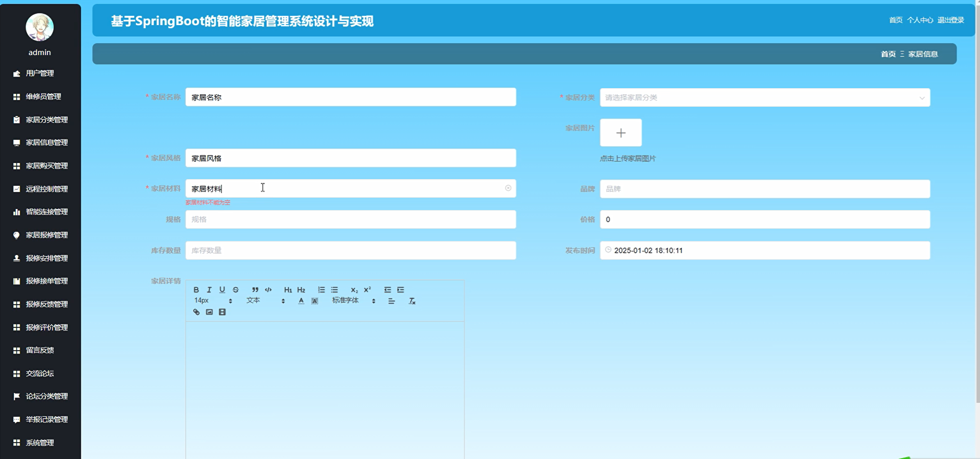Open 留言反馈 in the sidebar
The height and width of the screenshot is (459, 980).
coord(40,350)
